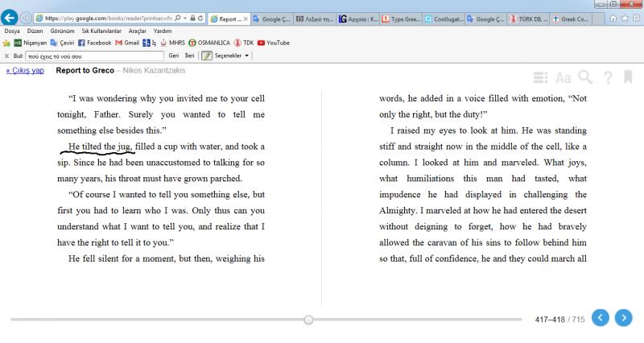Click the add-to-favorites-bar star icon
Screen dimensions: 644x343
click(x=6, y=43)
